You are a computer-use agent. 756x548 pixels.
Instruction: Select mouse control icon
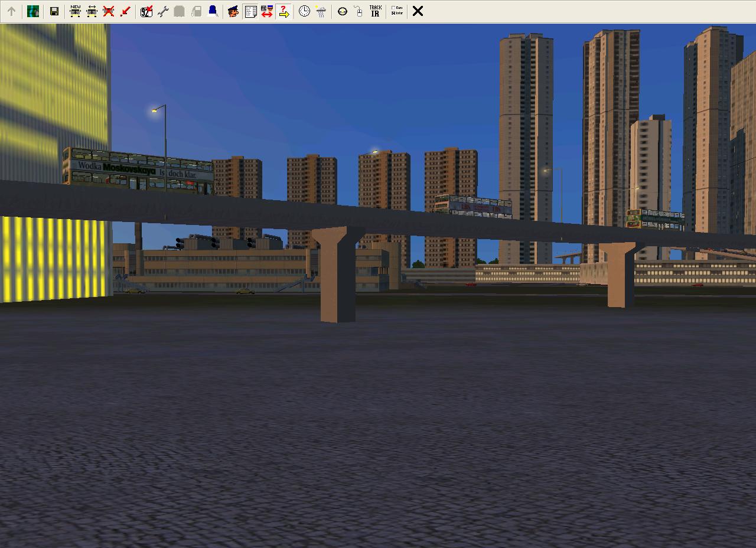pos(359,11)
